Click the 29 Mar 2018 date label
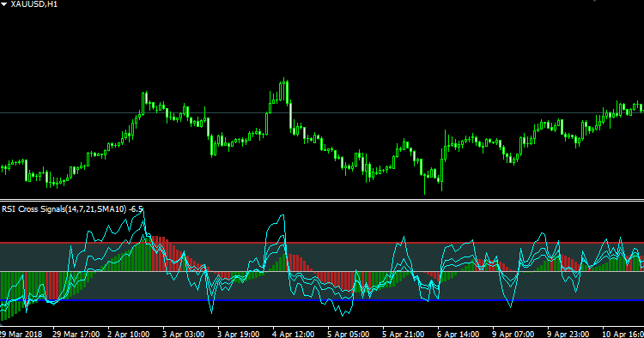Viewport: 644px width, 338px height. (21, 334)
